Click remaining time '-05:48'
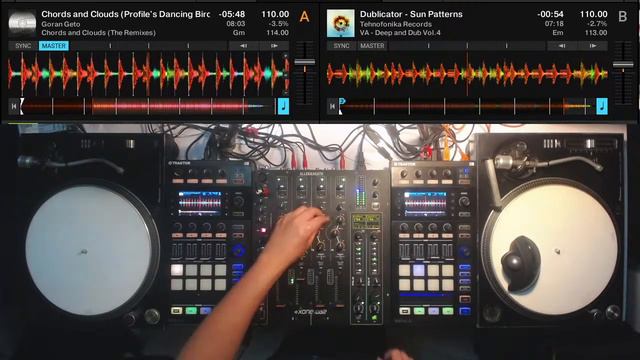This screenshot has height=360, width=640. [x=231, y=14]
